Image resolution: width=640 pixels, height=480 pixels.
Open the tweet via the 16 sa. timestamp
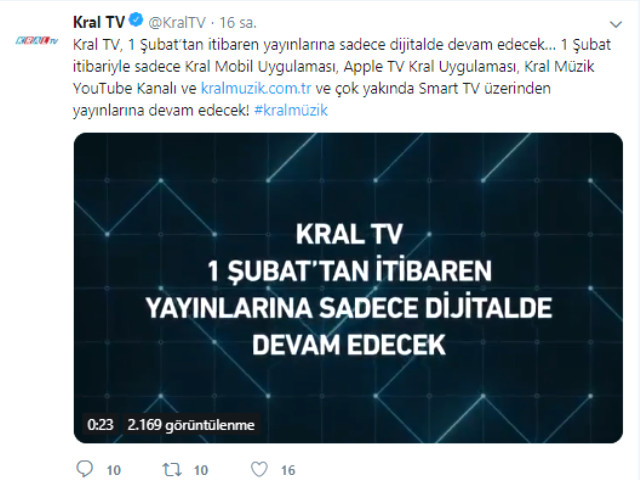(238, 22)
